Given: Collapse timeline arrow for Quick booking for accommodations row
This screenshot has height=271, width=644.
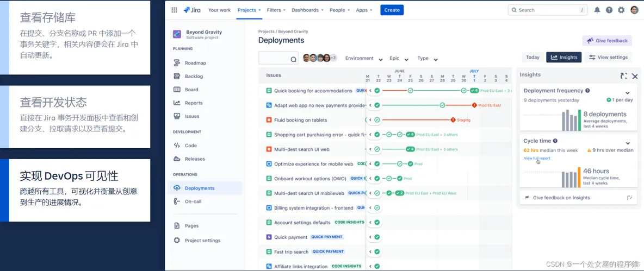Looking at the screenshot, I should pos(370,91).
